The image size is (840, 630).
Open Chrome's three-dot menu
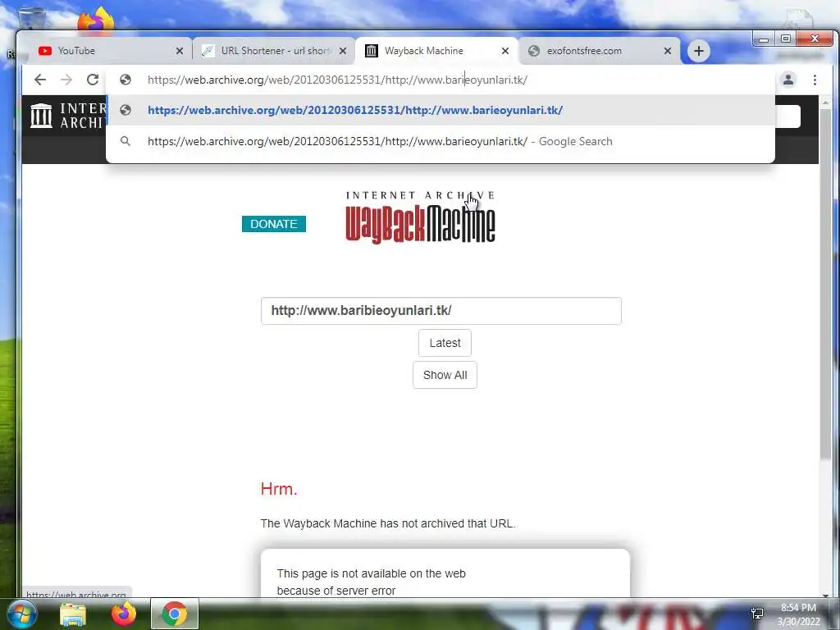[815, 80]
